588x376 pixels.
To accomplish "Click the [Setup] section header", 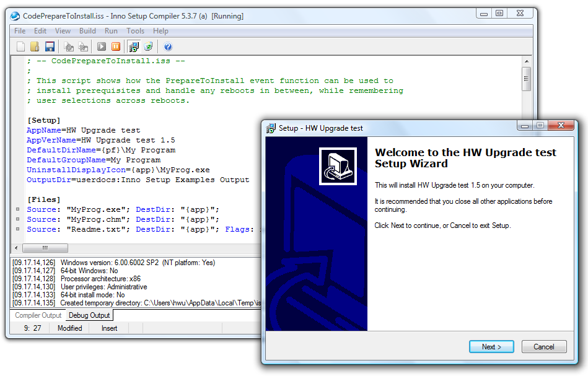I will 43,120.
